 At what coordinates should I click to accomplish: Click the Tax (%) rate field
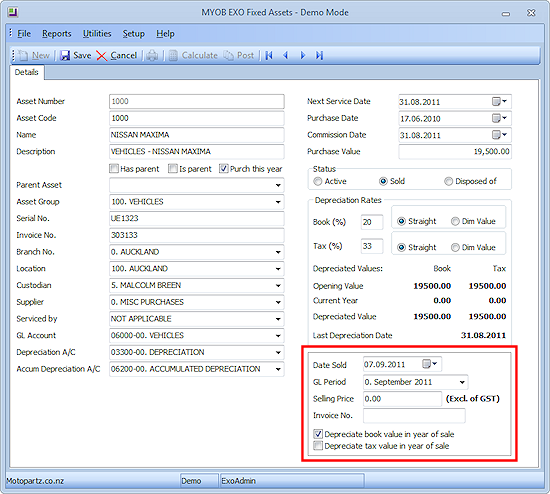[x=372, y=246]
